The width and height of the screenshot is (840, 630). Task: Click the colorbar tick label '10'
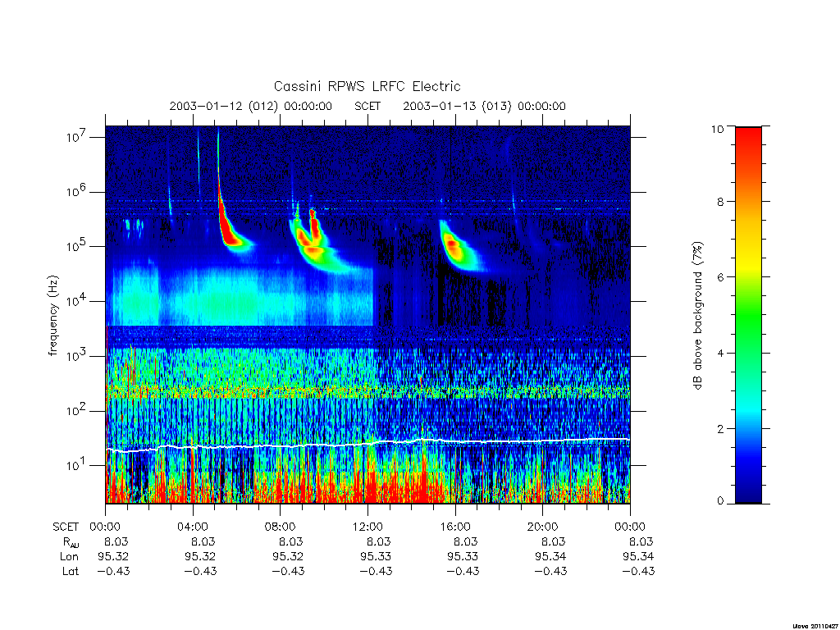point(717,129)
